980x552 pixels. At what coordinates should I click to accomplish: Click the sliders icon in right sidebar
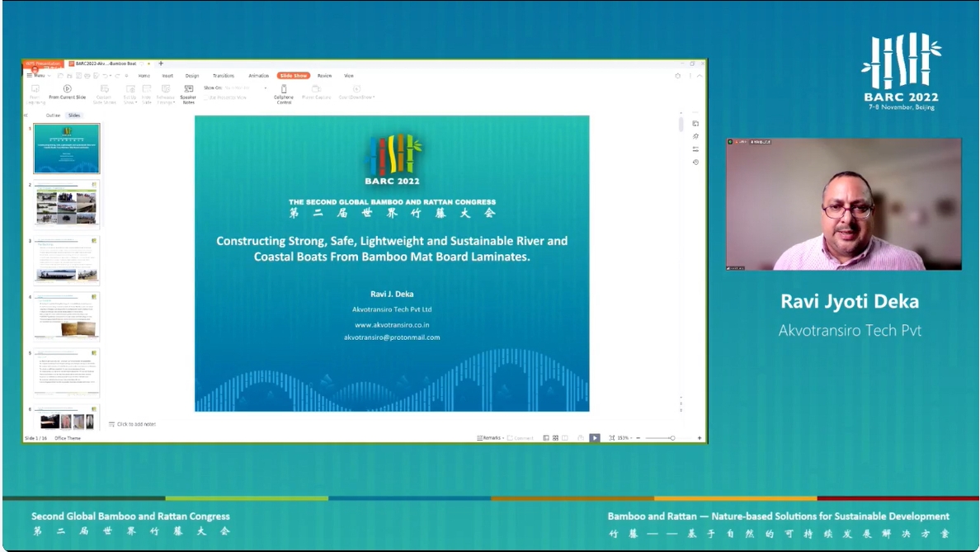pyautogui.click(x=695, y=149)
